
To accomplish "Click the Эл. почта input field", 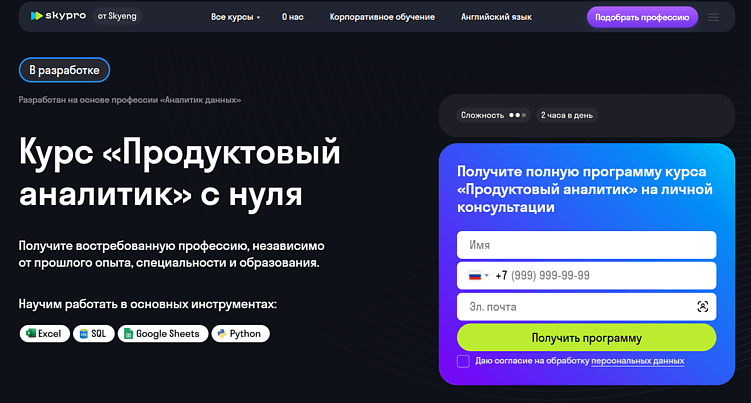I will click(x=586, y=307).
